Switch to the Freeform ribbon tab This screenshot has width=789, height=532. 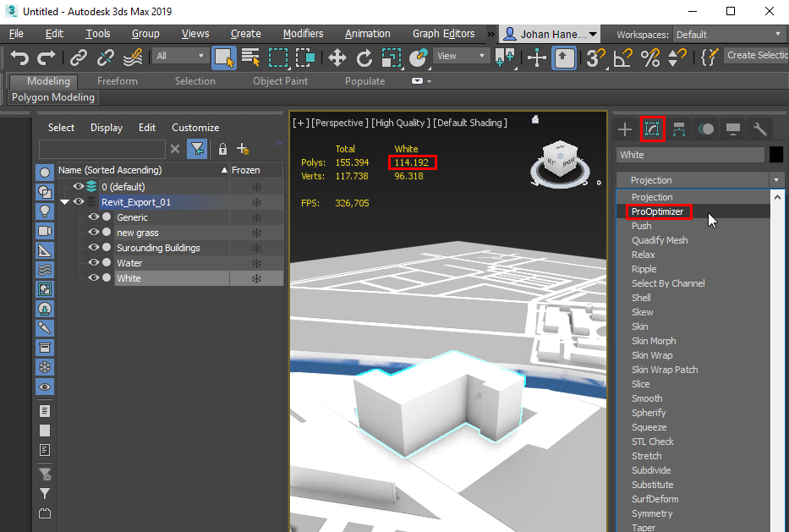pyautogui.click(x=118, y=81)
